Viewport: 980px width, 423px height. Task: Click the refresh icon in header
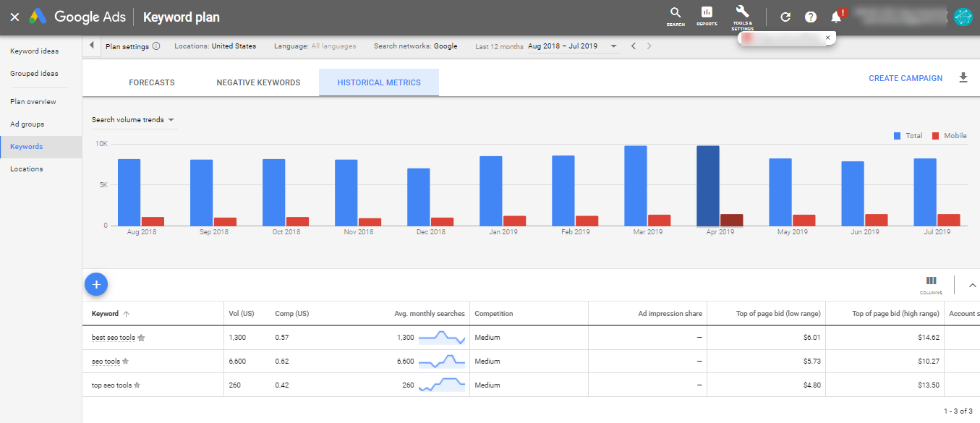coord(785,17)
